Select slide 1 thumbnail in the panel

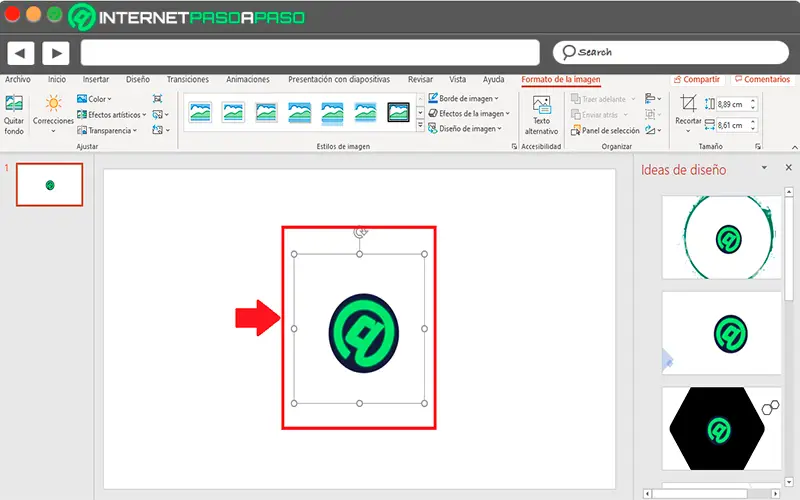[x=49, y=184]
